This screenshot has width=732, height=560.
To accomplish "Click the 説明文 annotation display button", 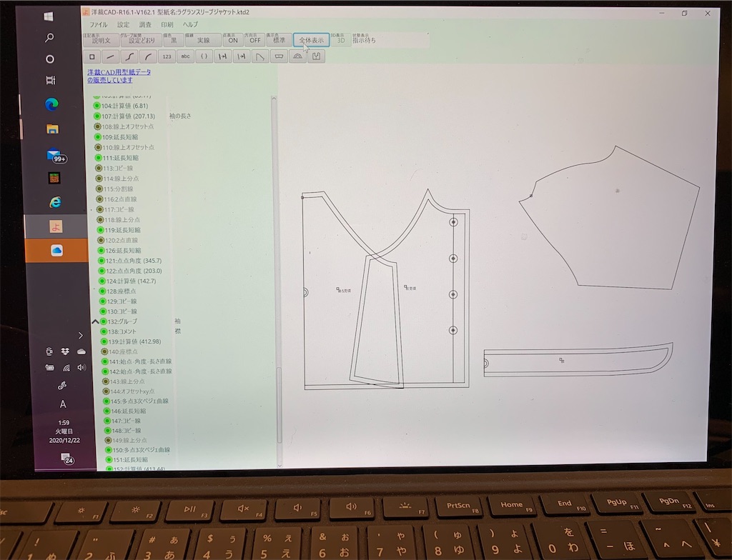I will click(x=102, y=40).
